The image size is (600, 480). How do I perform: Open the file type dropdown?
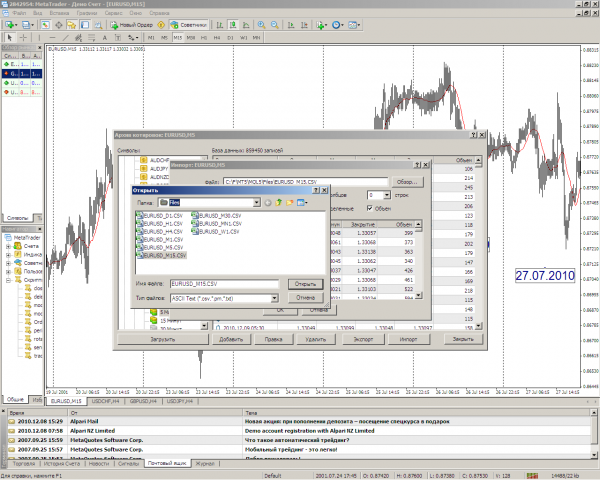point(273,298)
